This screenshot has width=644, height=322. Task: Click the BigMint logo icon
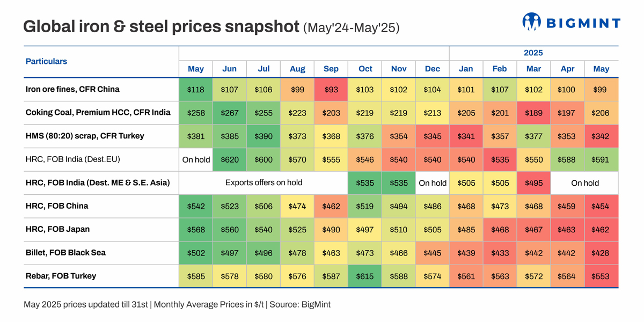pyautogui.click(x=531, y=22)
